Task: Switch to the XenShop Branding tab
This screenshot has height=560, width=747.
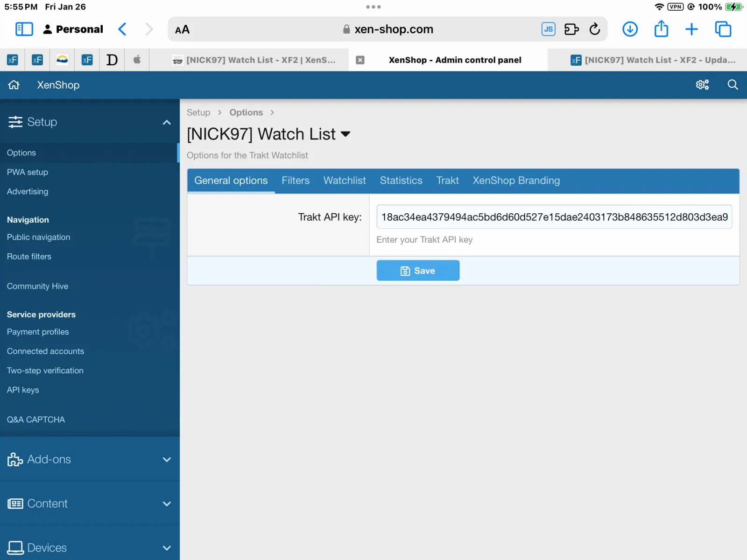Action: 516,181
